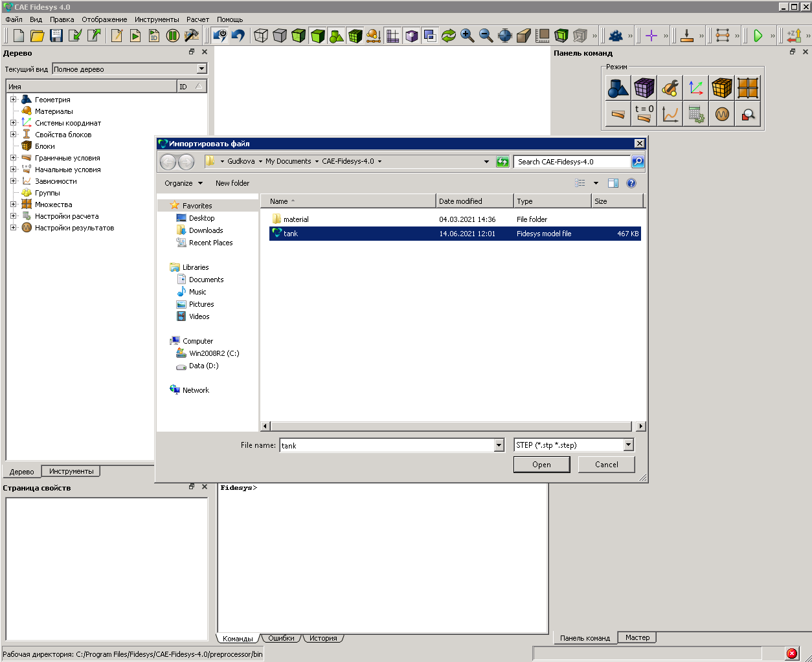Viewport: 812px width, 662px height.
Task: Select Dependencies graph mode icon
Action: (x=670, y=114)
